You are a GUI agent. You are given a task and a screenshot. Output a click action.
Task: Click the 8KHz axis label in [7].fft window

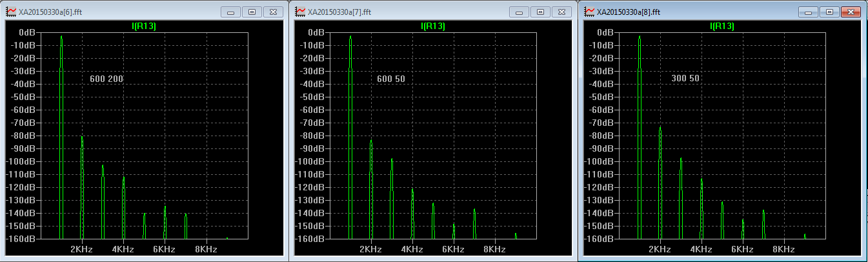pos(494,249)
